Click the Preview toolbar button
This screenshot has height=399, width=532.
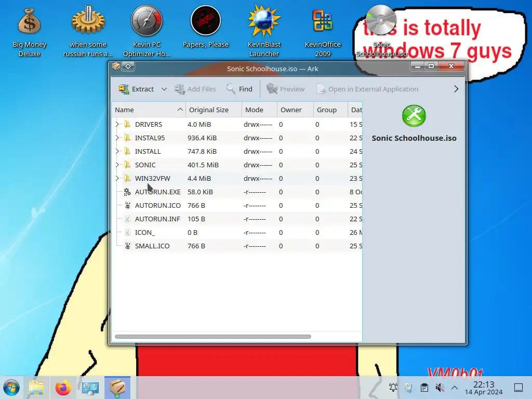point(285,89)
